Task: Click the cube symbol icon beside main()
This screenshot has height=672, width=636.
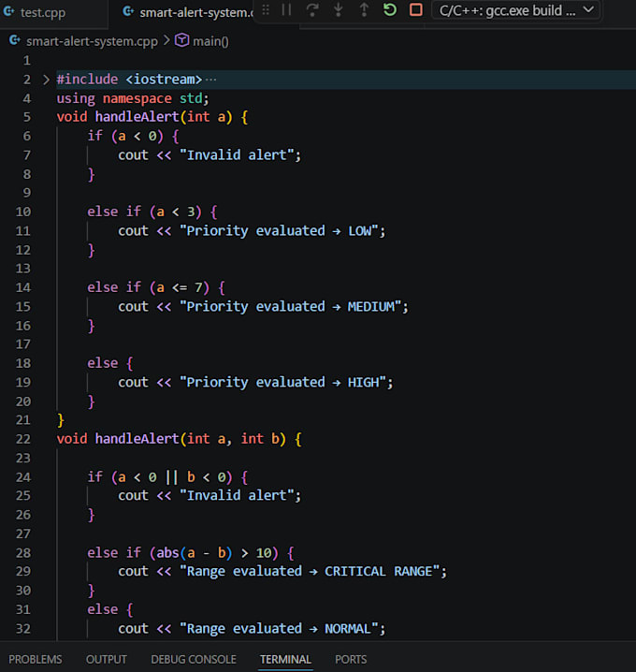Action: pyautogui.click(x=181, y=40)
